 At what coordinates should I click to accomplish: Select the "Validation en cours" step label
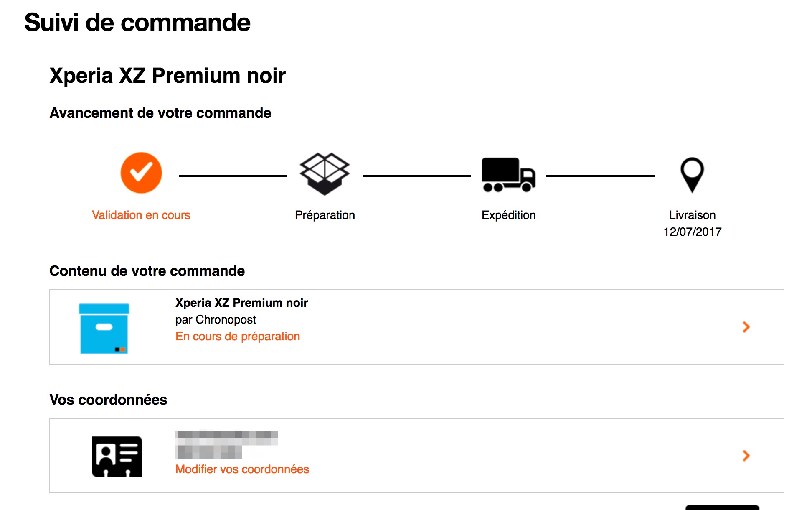click(141, 215)
